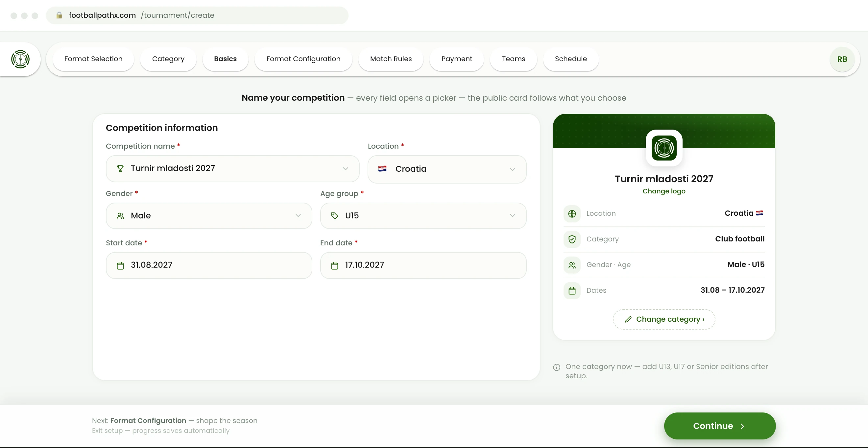Open the Payment step
The height and width of the screenshot is (448, 868).
(x=457, y=59)
